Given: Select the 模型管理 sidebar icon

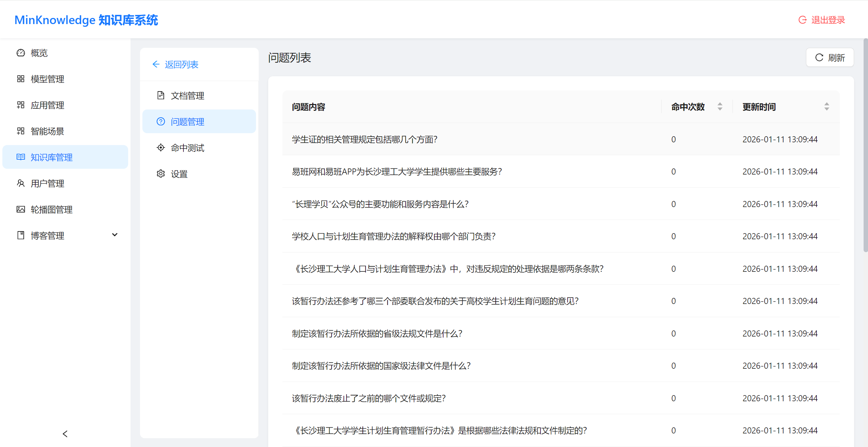Looking at the screenshot, I should (x=21, y=79).
